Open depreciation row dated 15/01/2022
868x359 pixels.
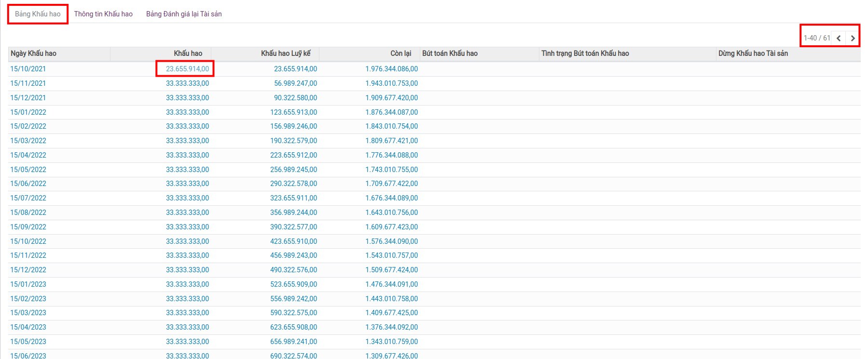pyautogui.click(x=28, y=112)
